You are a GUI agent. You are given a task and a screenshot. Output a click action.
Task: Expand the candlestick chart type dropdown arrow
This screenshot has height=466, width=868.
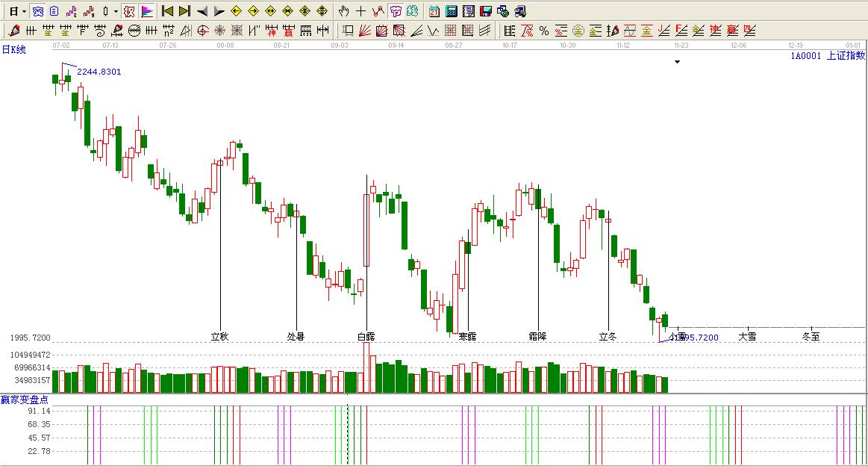[116, 11]
